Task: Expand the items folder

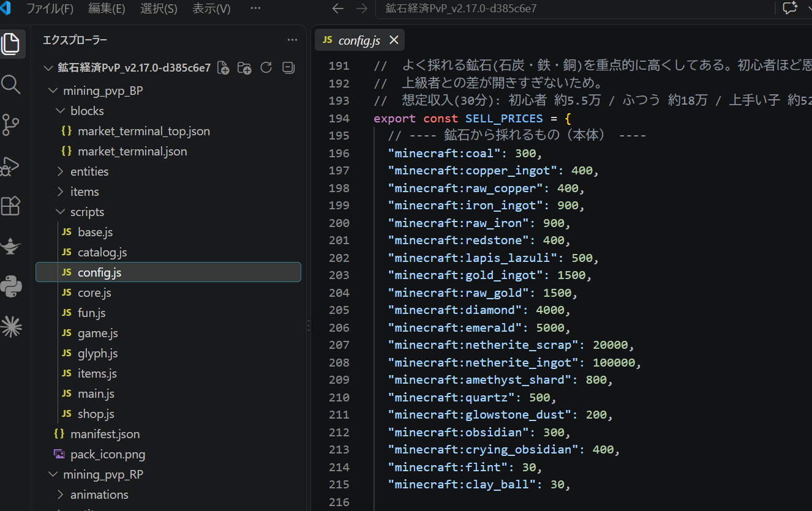Action: tap(60, 192)
